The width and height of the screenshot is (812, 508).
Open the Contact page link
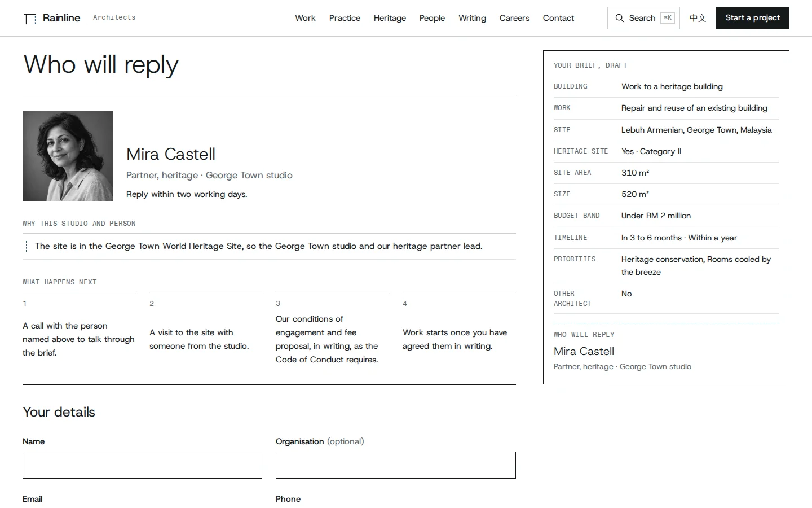click(558, 18)
